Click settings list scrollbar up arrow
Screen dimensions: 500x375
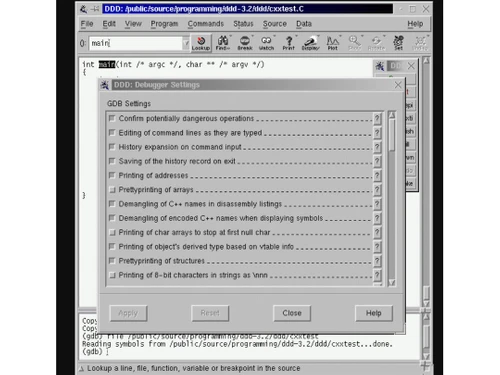[392, 115]
